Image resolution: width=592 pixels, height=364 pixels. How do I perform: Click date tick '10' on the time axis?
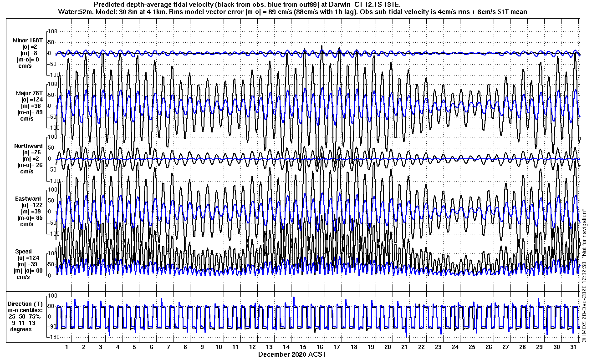(x=219, y=347)
